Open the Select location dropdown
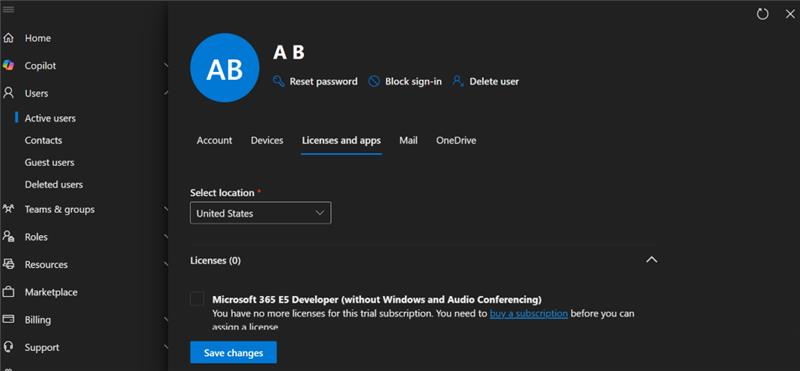The width and height of the screenshot is (800, 371). [x=260, y=213]
